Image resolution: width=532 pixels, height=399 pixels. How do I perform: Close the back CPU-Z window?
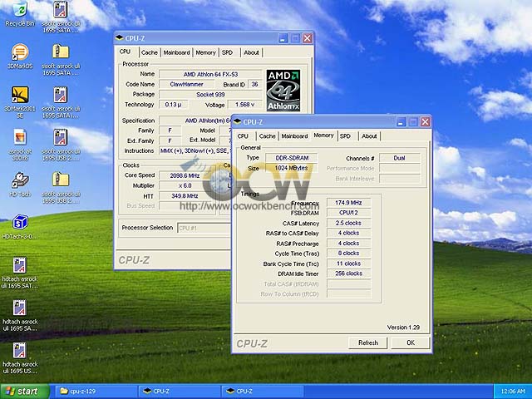pyautogui.click(x=307, y=38)
